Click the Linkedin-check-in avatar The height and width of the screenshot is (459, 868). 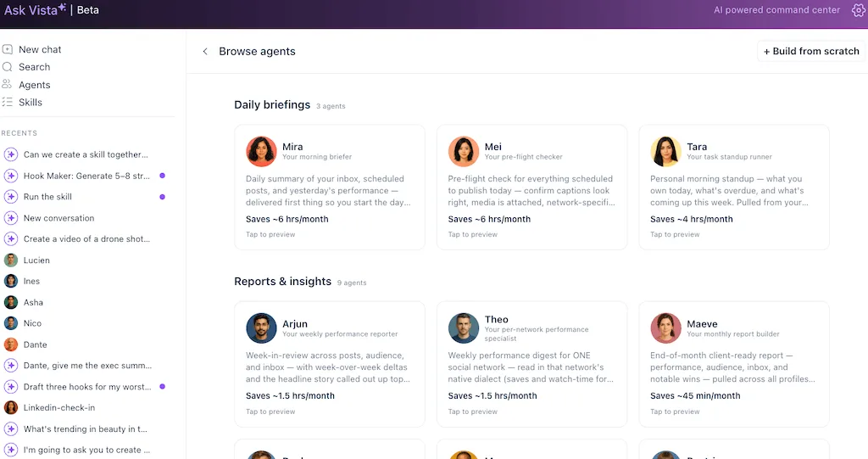[10, 407]
